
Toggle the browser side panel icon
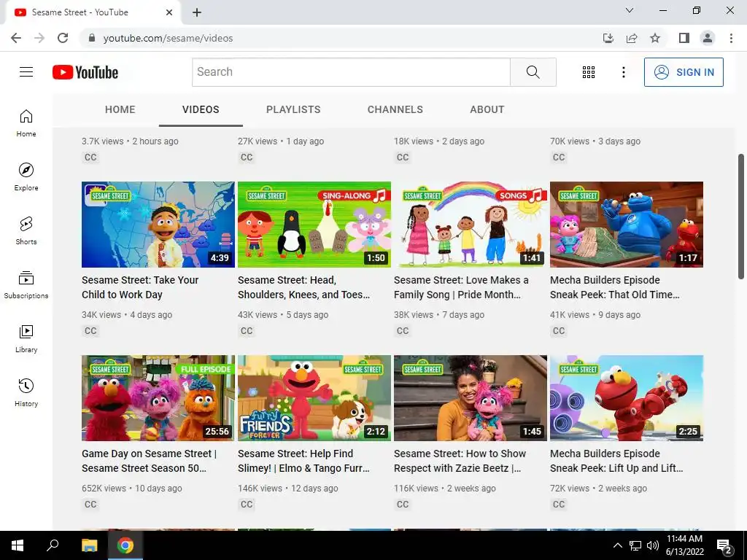click(x=684, y=38)
